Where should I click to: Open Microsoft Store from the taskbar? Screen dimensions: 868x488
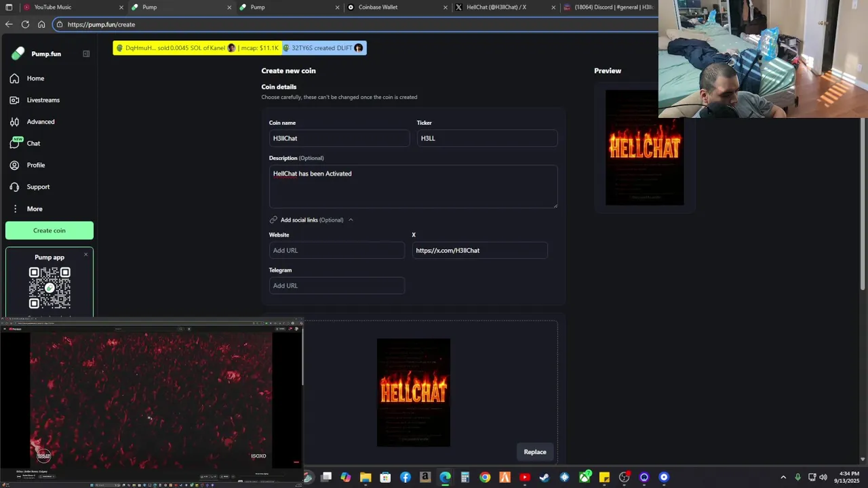[x=385, y=477]
